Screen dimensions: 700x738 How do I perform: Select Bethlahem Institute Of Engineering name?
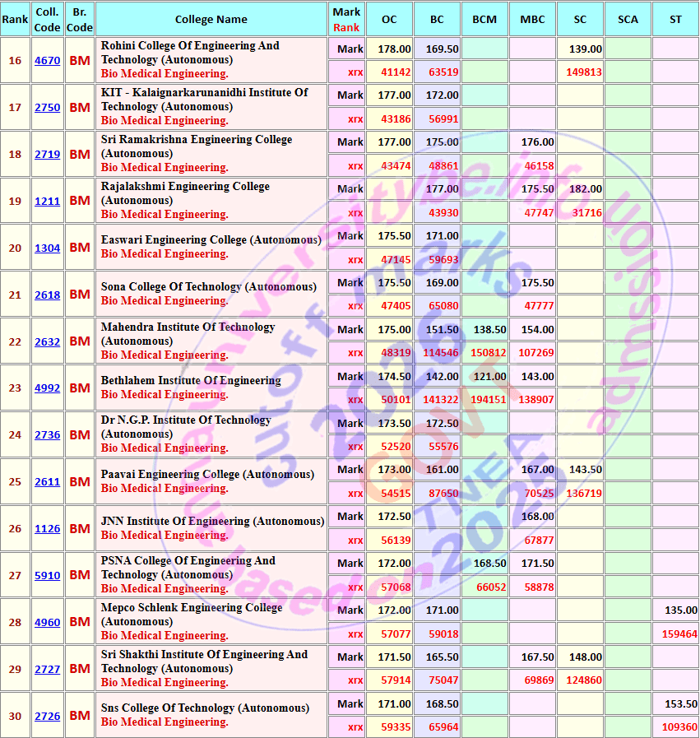point(191,380)
